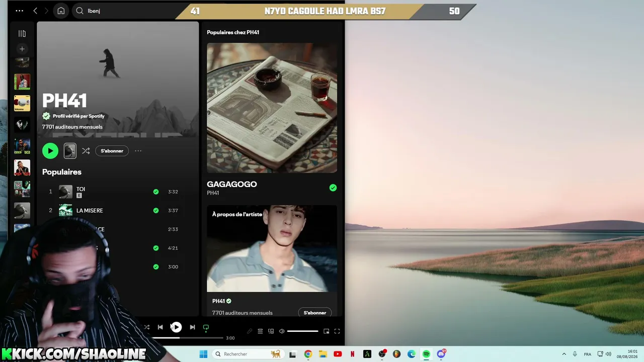Collapse the Spotify library sidebar
Viewport: 644px width, 362px height.
point(22,34)
